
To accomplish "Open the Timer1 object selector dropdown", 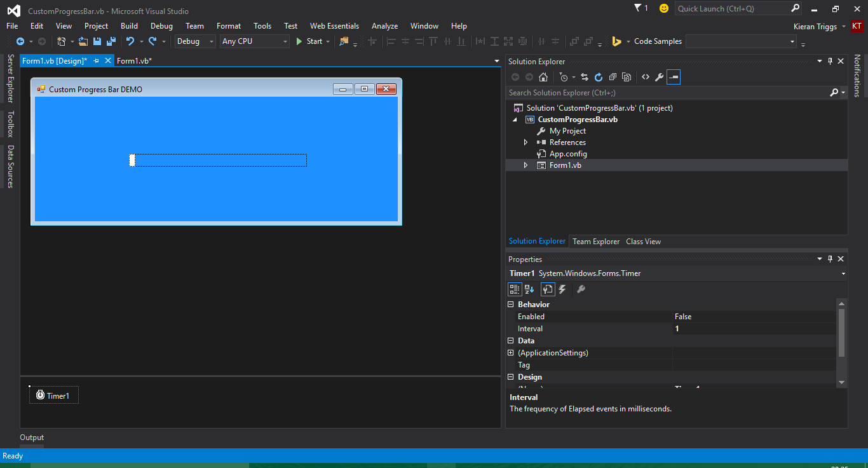I will (x=843, y=273).
